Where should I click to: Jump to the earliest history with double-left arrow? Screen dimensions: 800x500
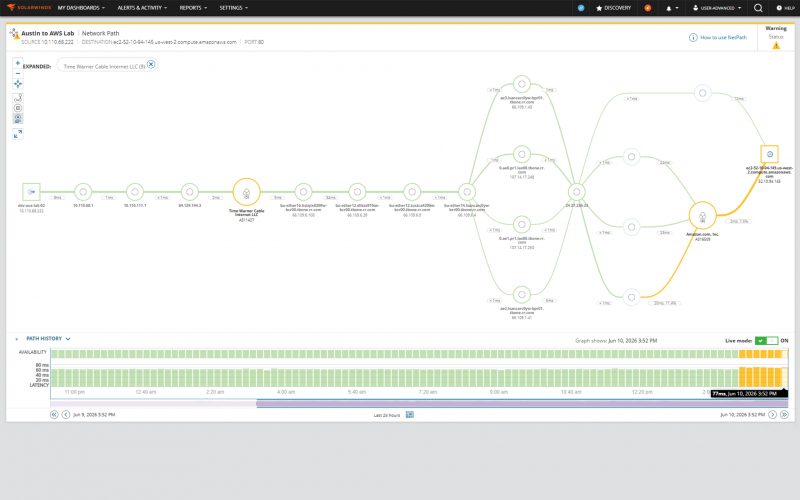[54, 415]
